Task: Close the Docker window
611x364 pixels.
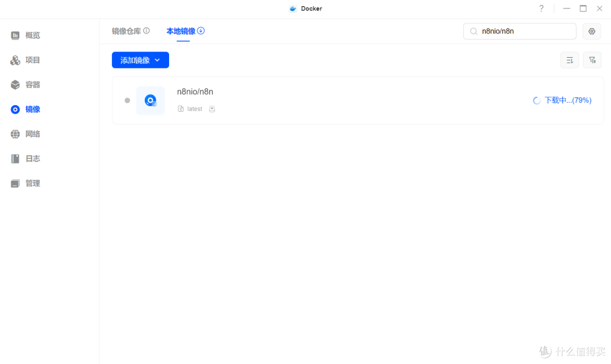Action: tap(600, 8)
